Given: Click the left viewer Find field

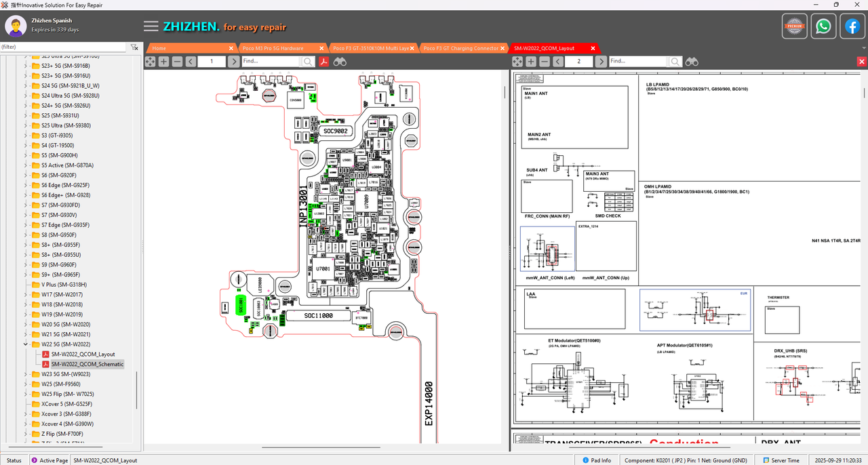Looking at the screenshot, I should 271,62.
